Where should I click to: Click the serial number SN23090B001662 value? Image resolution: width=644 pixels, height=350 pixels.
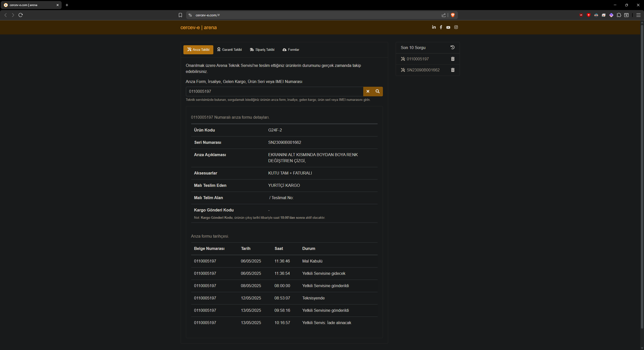click(x=285, y=142)
